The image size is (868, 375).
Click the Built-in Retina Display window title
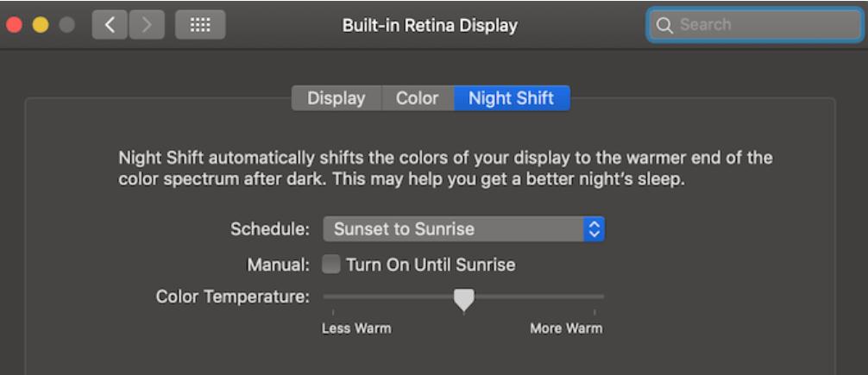pos(431,26)
